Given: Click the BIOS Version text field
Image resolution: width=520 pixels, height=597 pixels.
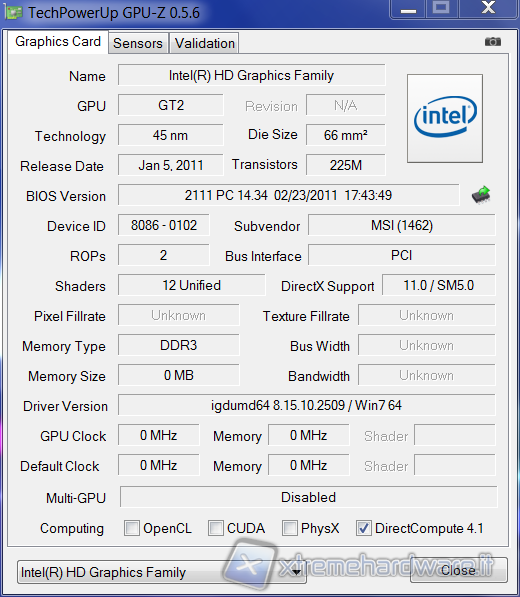Looking at the screenshot, I should [288, 195].
